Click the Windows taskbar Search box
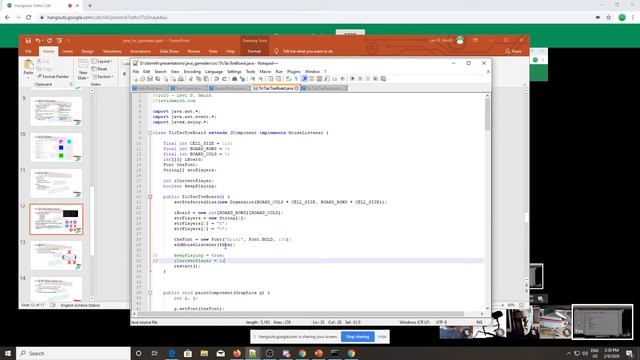Viewport: 640px width, 360px height. [73, 353]
